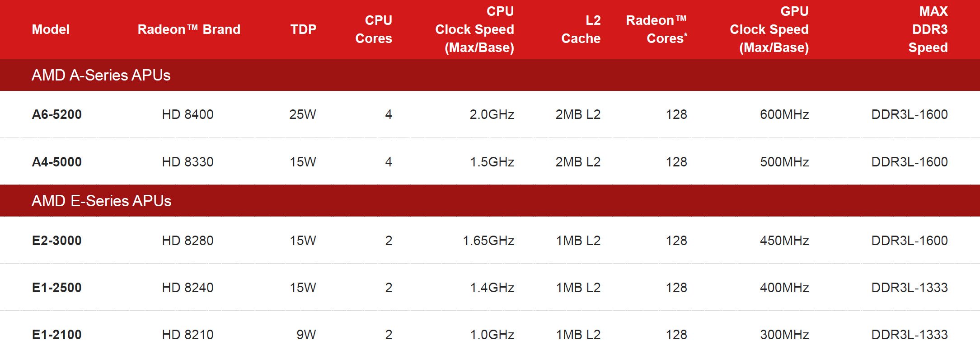Select the 9W TDP value
This screenshot has height=355, width=980.
306,335
